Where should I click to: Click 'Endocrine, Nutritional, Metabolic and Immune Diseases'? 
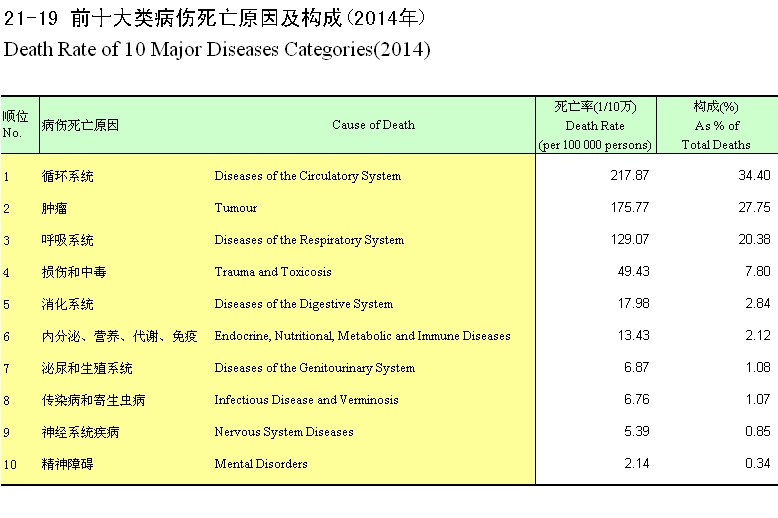(x=362, y=336)
